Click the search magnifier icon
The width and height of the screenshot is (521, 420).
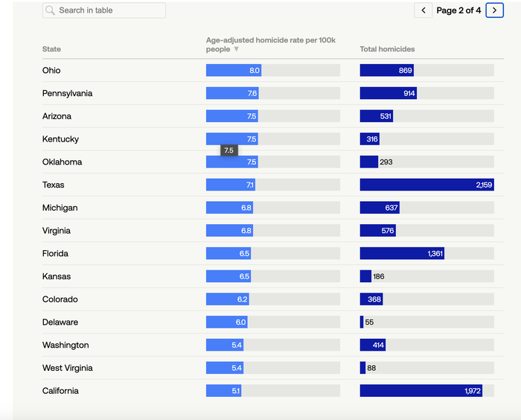50,10
